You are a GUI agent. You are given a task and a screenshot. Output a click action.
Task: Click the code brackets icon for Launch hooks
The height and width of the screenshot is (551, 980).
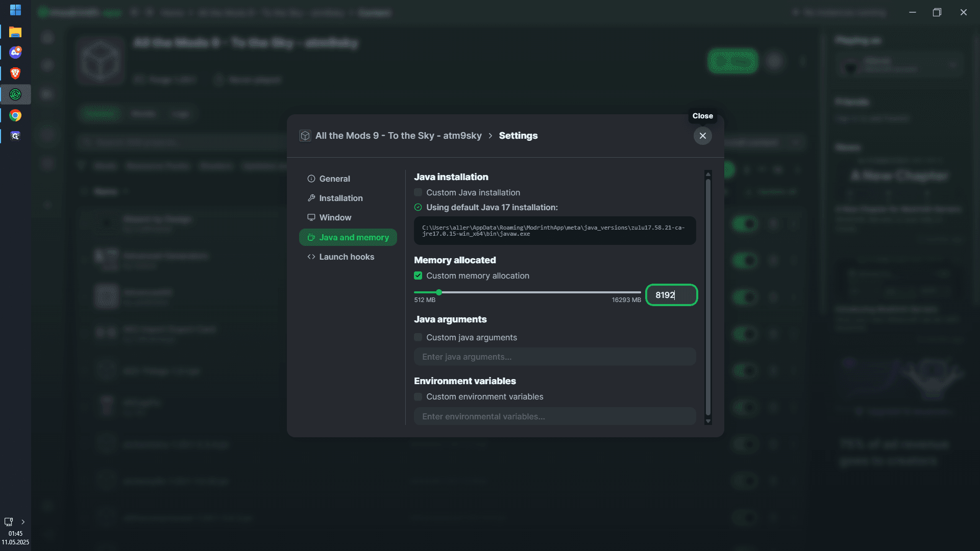pyautogui.click(x=311, y=257)
